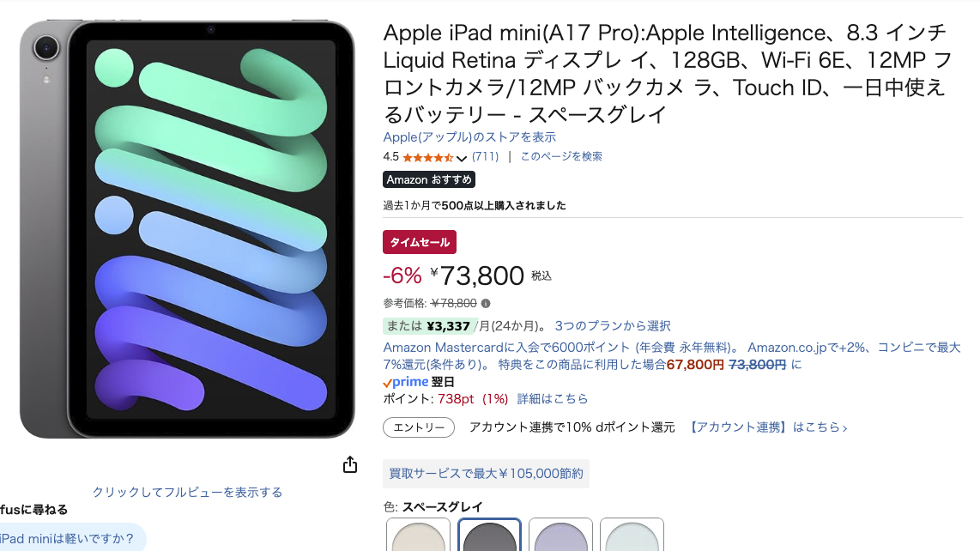Click the trade-in service savings banner

(x=486, y=473)
